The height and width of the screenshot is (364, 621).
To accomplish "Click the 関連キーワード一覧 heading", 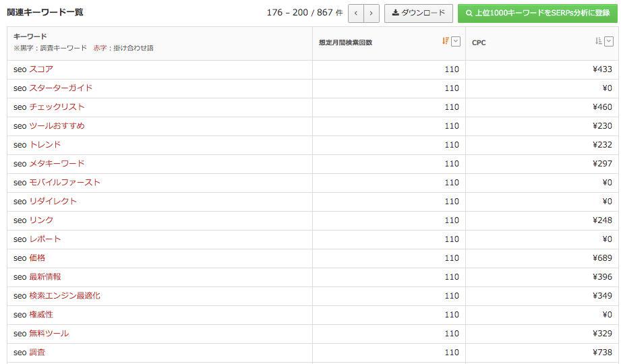I will [x=45, y=12].
